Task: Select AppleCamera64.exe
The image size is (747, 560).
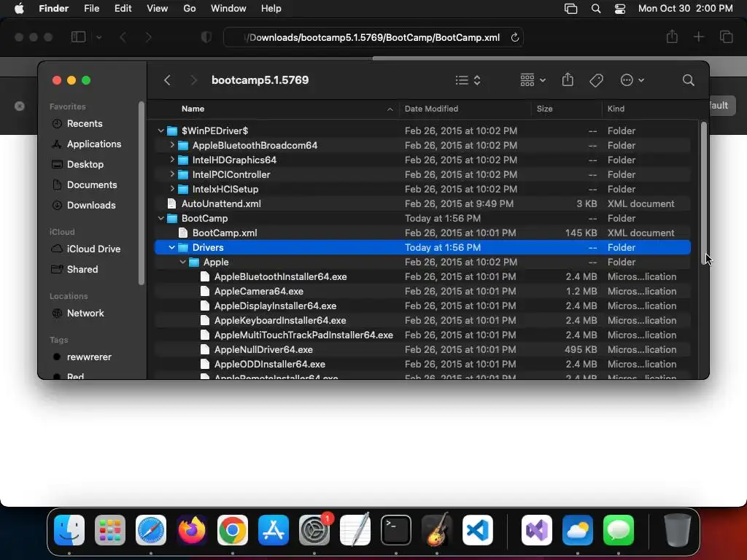Action: tap(423, 292)
